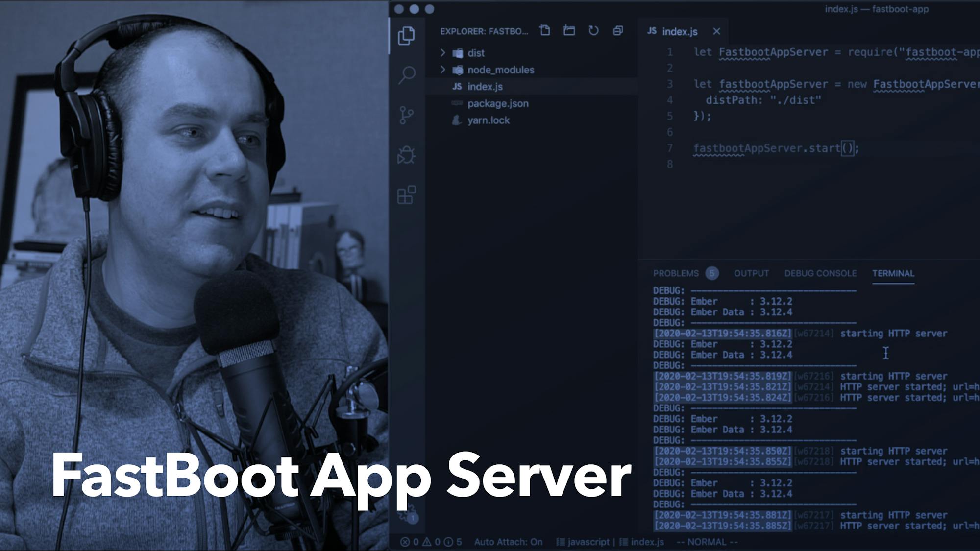Refresh the Explorer file list
This screenshot has height=551, width=980.
[x=593, y=30]
